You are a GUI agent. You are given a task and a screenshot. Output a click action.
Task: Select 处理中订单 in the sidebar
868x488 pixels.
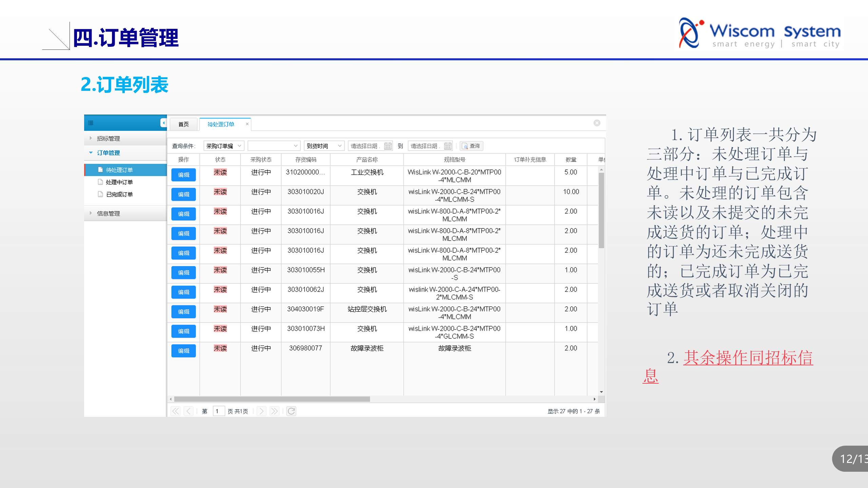tap(119, 182)
